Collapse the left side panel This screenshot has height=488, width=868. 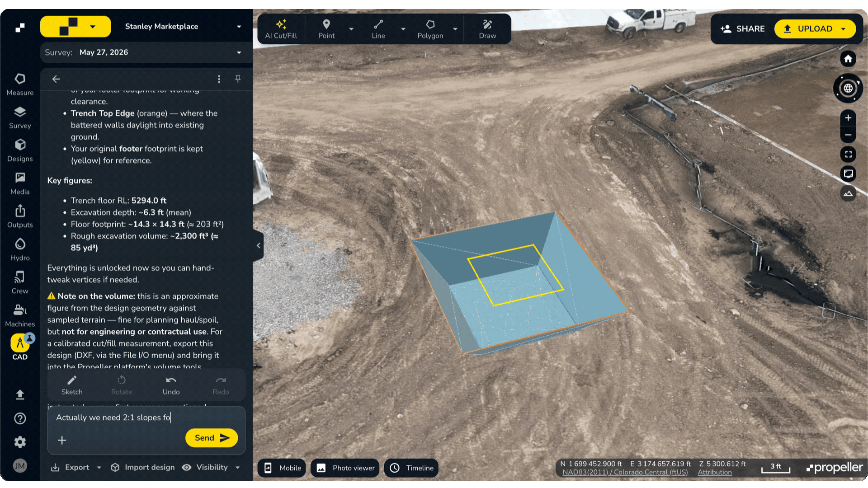click(258, 246)
